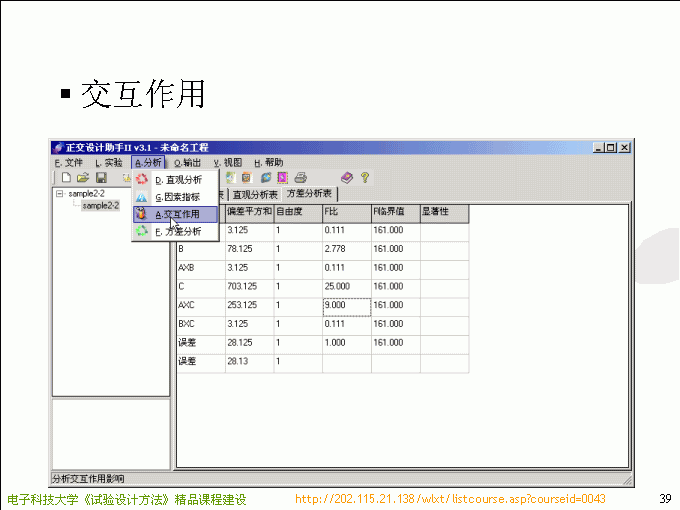
Task: Click the Open folder toolbar icon
Action: coord(83,178)
